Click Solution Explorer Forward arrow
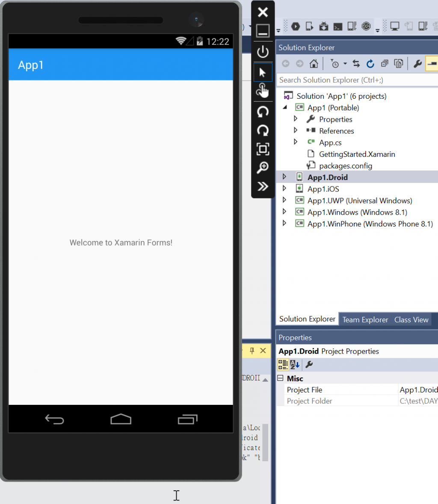Image resolution: width=438 pixels, height=504 pixels. click(300, 64)
